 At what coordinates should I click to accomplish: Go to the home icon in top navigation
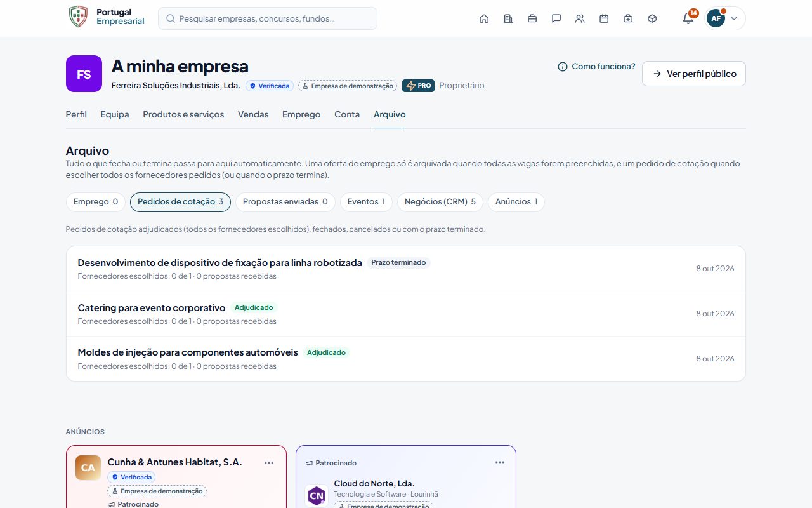[x=484, y=18]
